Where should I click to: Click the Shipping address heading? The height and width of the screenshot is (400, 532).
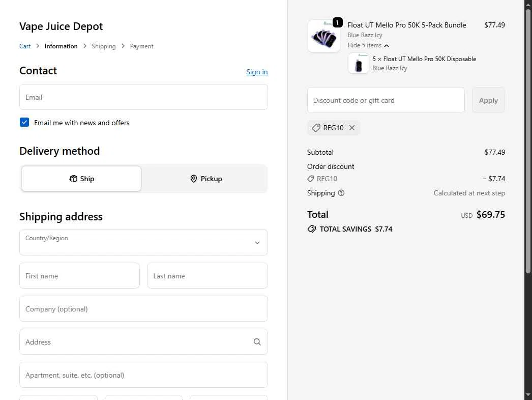coord(61,217)
